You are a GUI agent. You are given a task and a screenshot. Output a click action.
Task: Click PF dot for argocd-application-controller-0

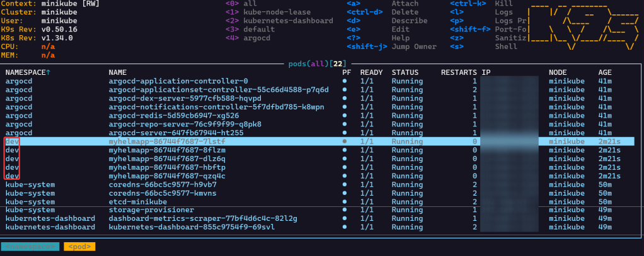[345, 81]
